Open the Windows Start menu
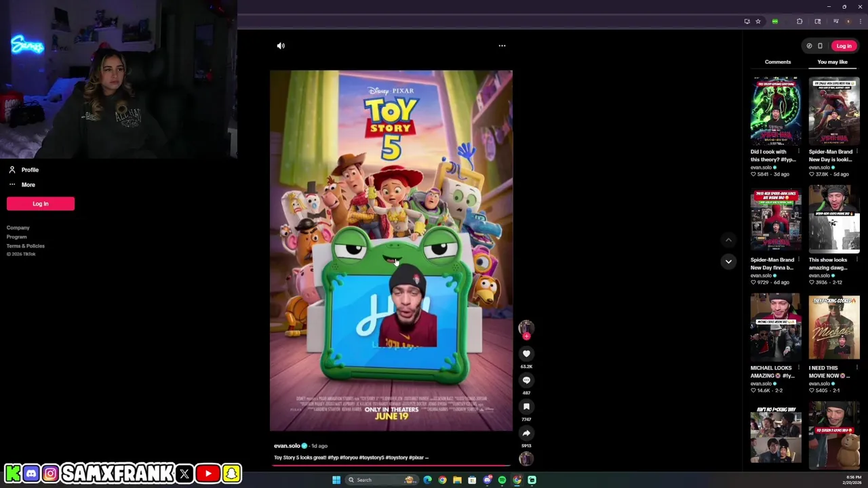Image resolution: width=868 pixels, height=488 pixels. (x=336, y=480)
